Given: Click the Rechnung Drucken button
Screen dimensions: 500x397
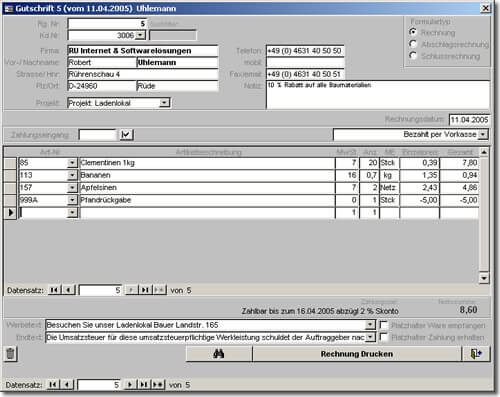Looking at the screenshot, I should (x=357, y=354).
